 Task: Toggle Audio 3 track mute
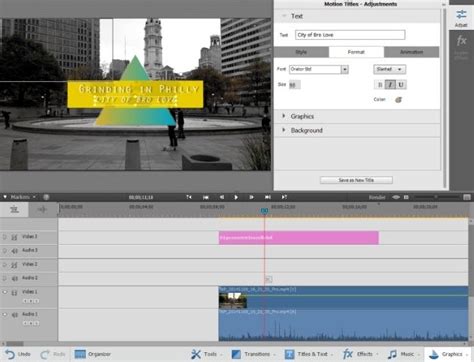(5, 250)
